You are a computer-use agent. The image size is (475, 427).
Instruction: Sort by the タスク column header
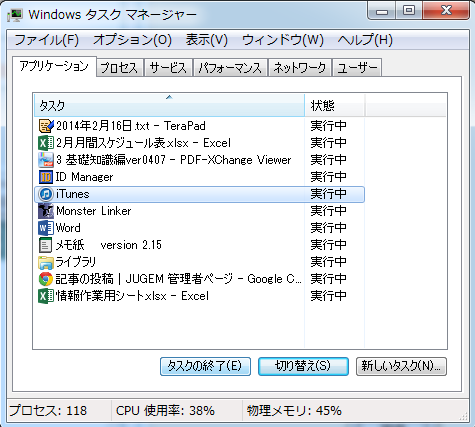[169, 105]
